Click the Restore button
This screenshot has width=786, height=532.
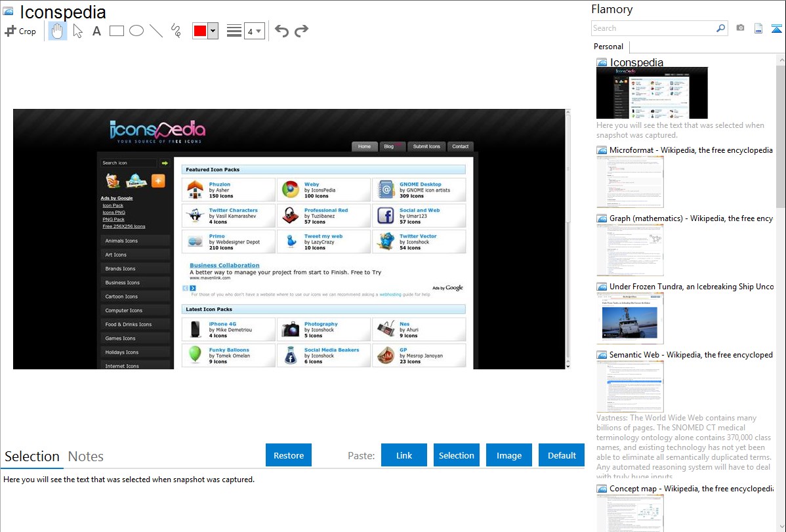point(289,455)
